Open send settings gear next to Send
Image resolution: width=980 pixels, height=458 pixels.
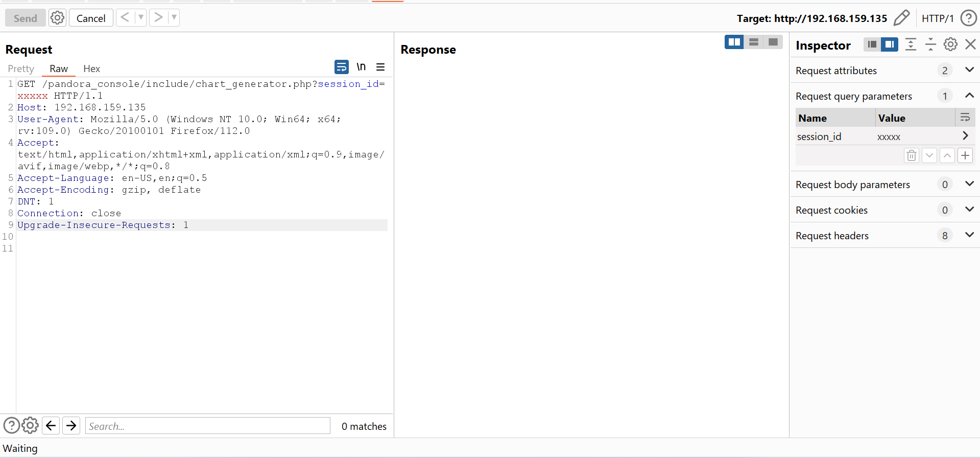(x=57, y=18)
